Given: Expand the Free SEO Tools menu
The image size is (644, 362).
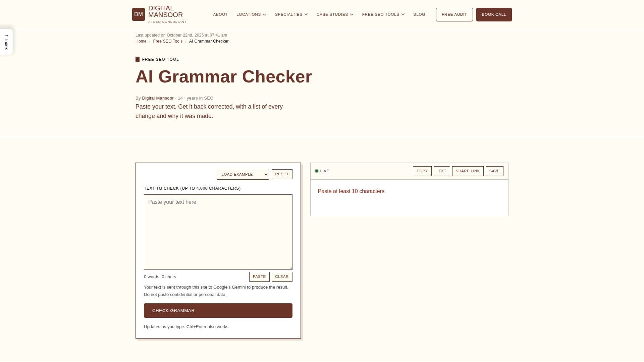Looking at the screenshot, I should point(383,14).
